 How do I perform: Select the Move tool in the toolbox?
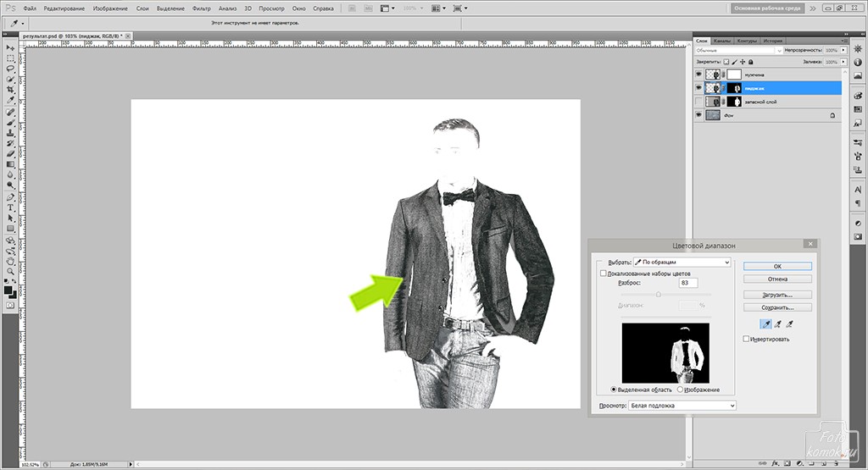click(x=10, y=48)
